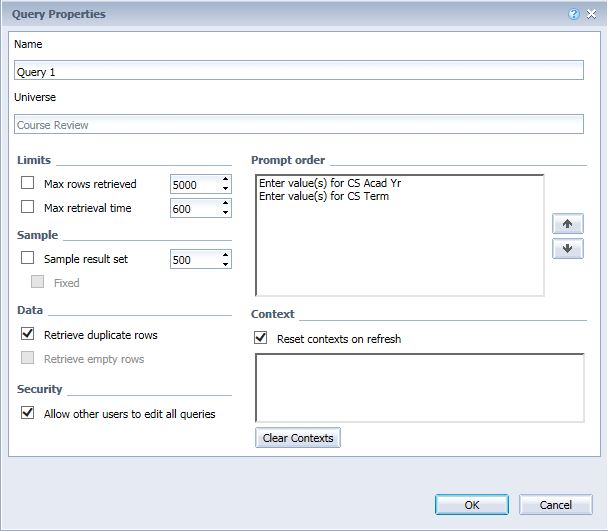Decrease Max retrieval time with down spinner
This screenshot has height=531, width=608.
coord(225,213)
